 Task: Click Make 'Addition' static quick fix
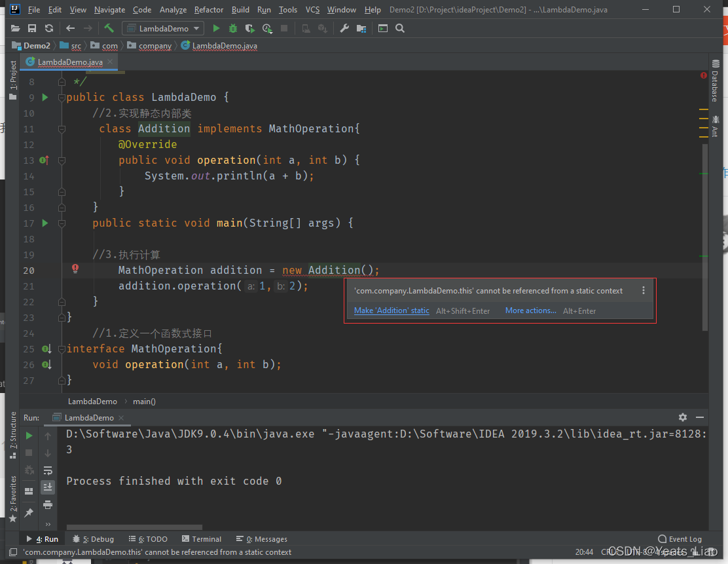click(x=391, y=310)
